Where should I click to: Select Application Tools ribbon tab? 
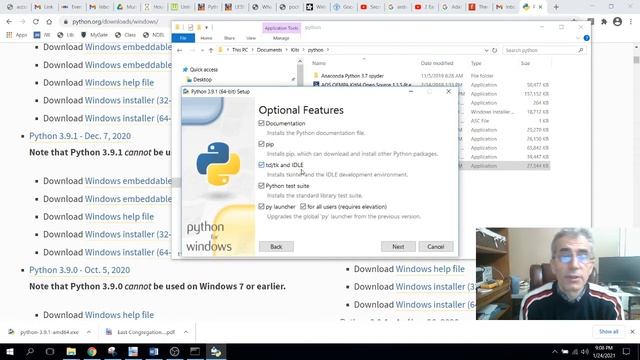[x=281, y=28]
